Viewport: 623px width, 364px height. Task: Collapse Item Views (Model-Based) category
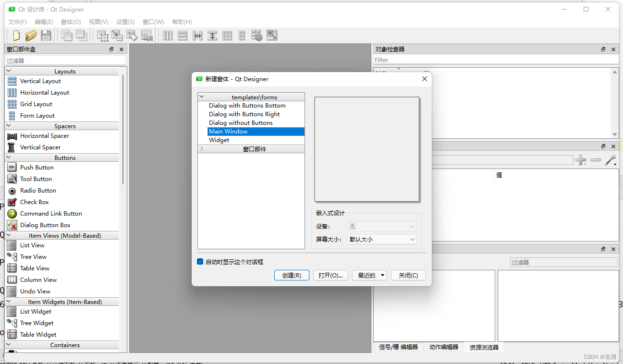coord(8,235)
